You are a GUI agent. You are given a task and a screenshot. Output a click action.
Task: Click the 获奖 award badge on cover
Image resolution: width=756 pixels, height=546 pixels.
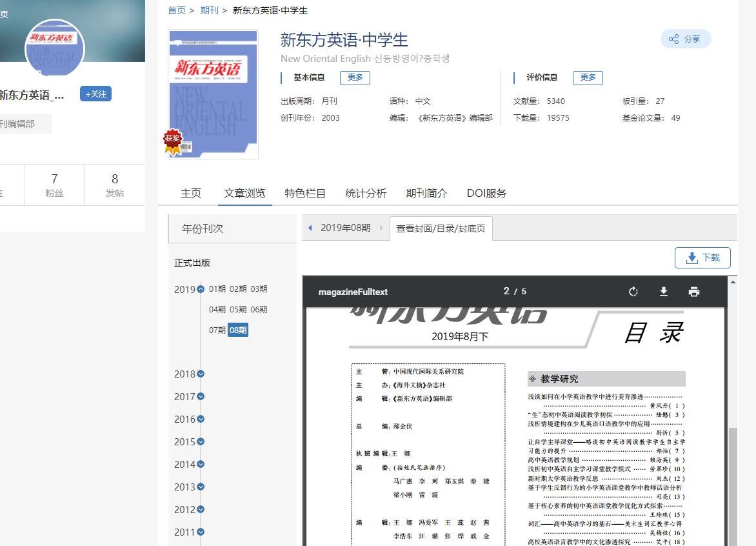click(x=173, y=141)
